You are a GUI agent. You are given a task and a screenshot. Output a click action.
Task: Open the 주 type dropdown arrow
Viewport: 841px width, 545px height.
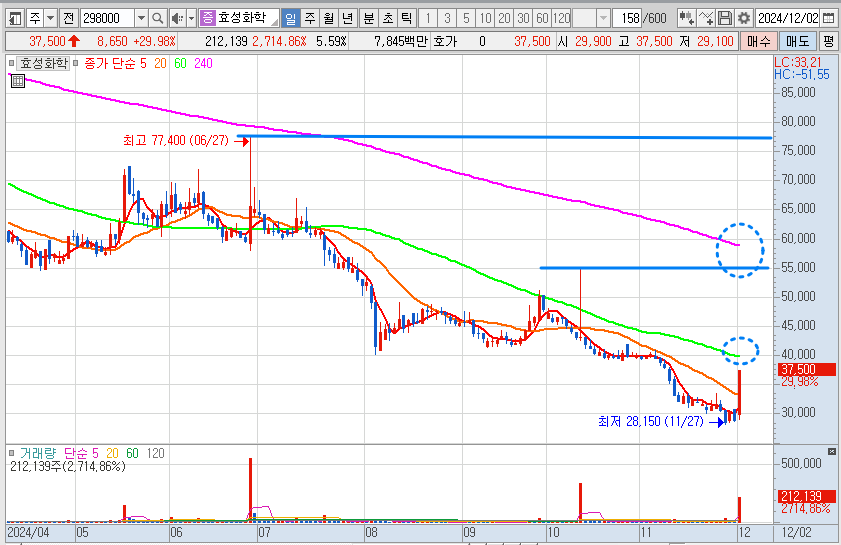pos(50,19)
